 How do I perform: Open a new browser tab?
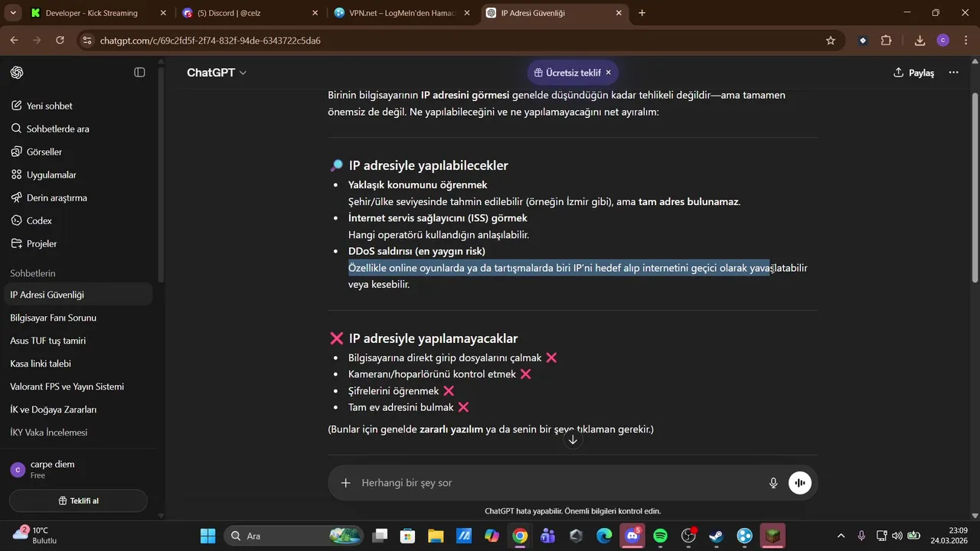[x=642, y=13]
